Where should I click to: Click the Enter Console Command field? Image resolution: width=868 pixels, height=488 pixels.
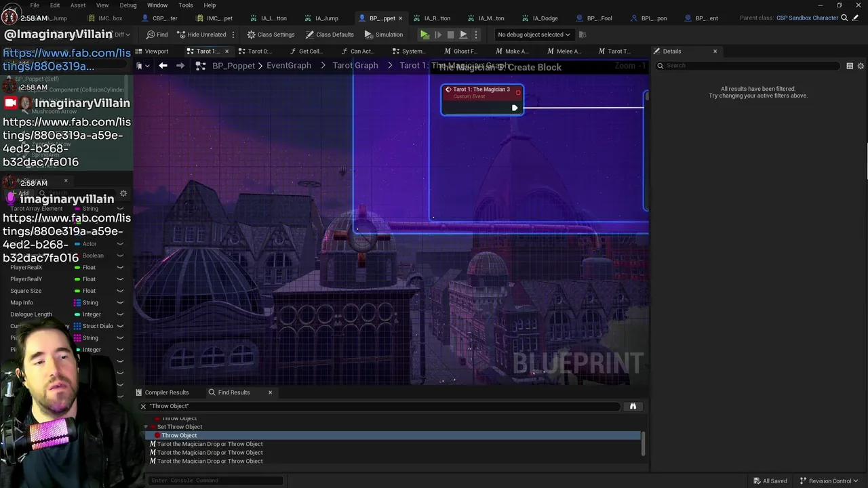(216, 481)
